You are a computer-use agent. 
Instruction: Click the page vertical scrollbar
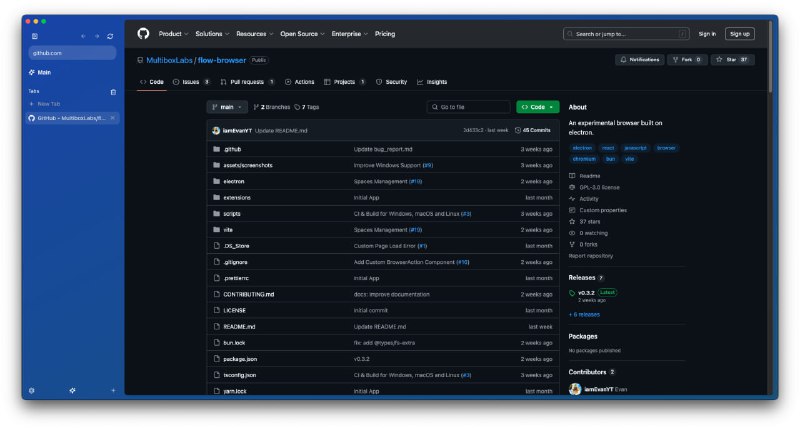770,57
